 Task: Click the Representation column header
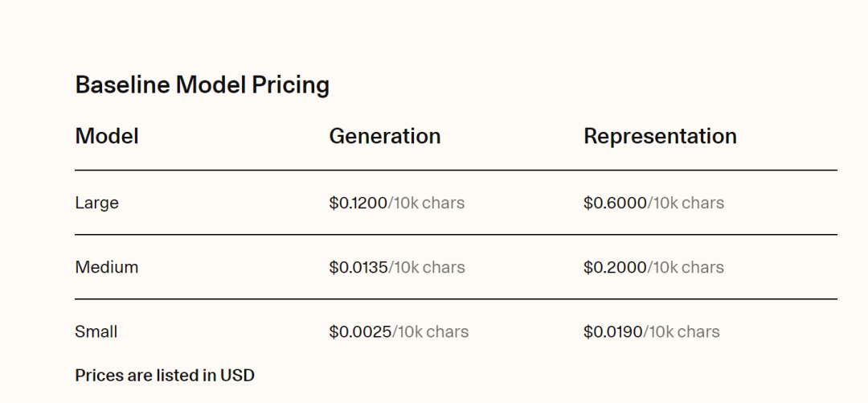[660, 136]
